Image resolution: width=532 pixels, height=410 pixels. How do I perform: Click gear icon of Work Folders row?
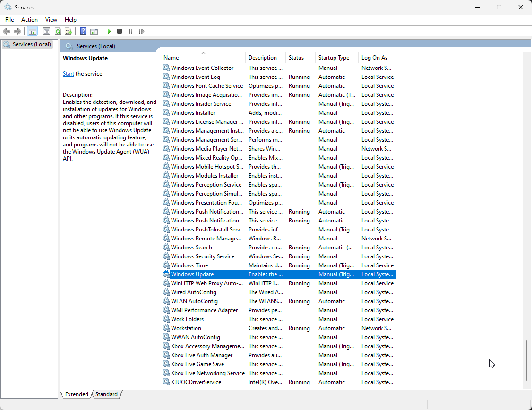(x=166, y=319)
